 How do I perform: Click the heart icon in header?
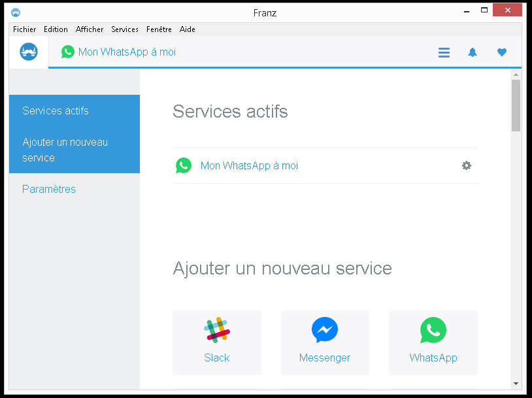coord(502,52)
